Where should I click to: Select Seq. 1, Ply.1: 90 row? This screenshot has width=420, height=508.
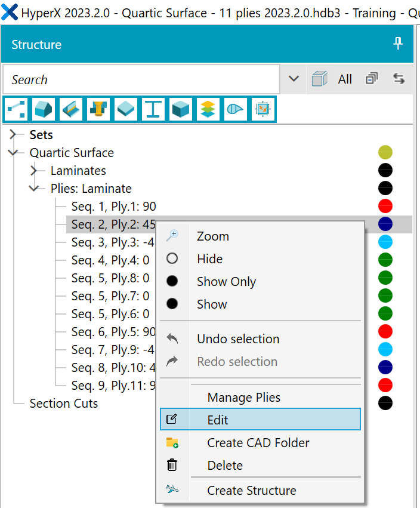(x=114, y=207)
